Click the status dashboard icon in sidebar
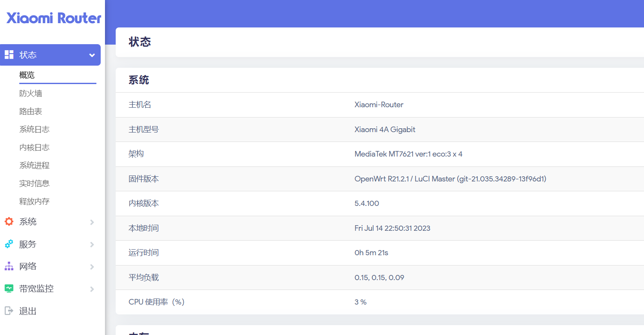Viewport: 644px width, 335px height. pyautogui.click(x=9, y=55)
